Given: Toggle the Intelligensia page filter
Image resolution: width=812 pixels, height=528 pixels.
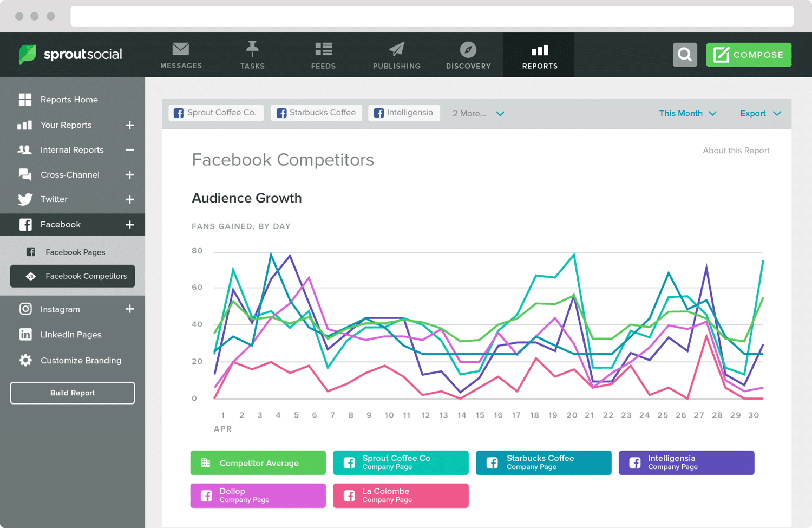Looking at the screenshot, I should click(404, 113).
